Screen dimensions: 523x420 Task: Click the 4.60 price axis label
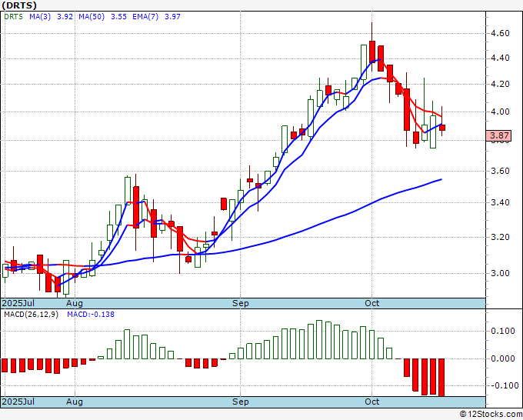(500, 33)
